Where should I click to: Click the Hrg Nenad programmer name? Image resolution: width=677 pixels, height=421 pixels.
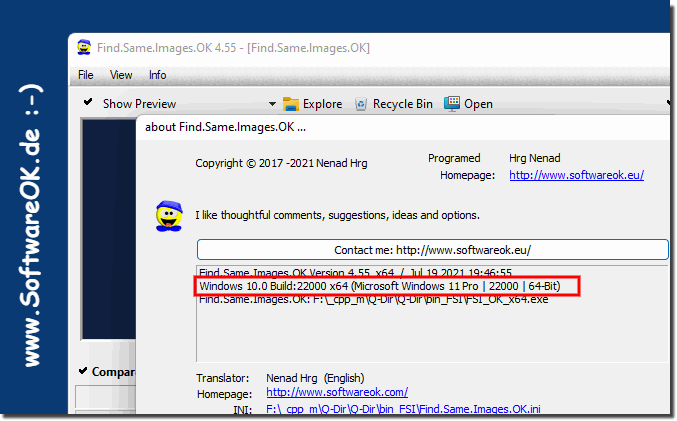pyautogui.click(x=535, y=158)
